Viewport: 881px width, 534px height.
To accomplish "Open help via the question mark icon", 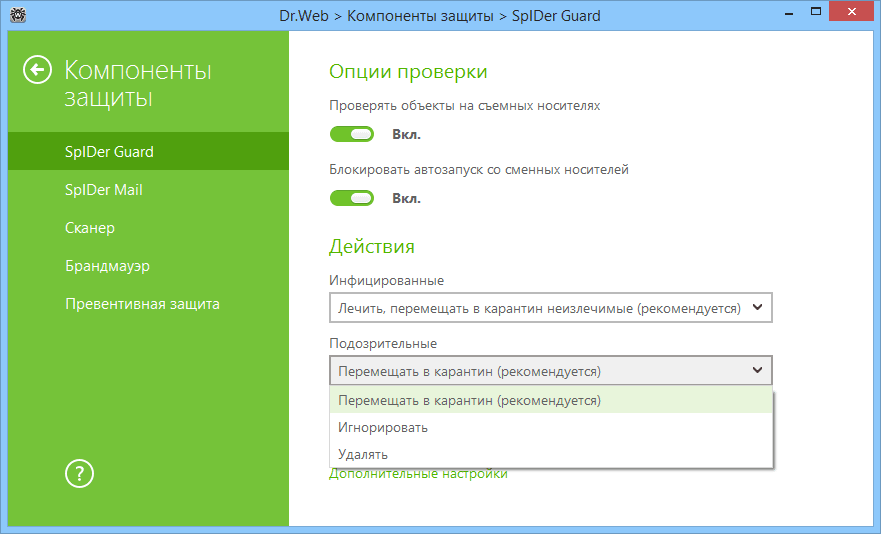I will coord(79,473).
